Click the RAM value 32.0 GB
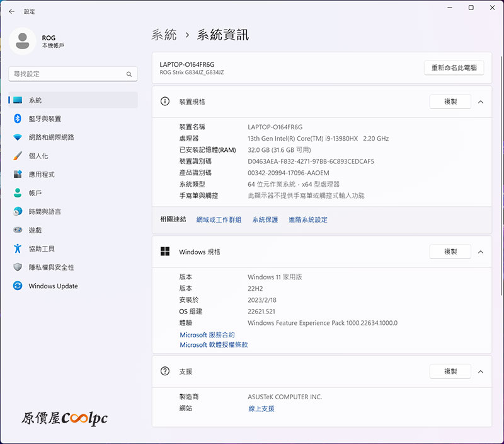Viewport: 504px width, 444px height. pyautogui.click(x=279, y=150)
